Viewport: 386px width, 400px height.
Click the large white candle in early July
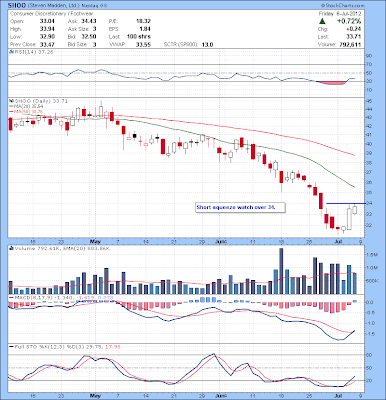(349, 218)
